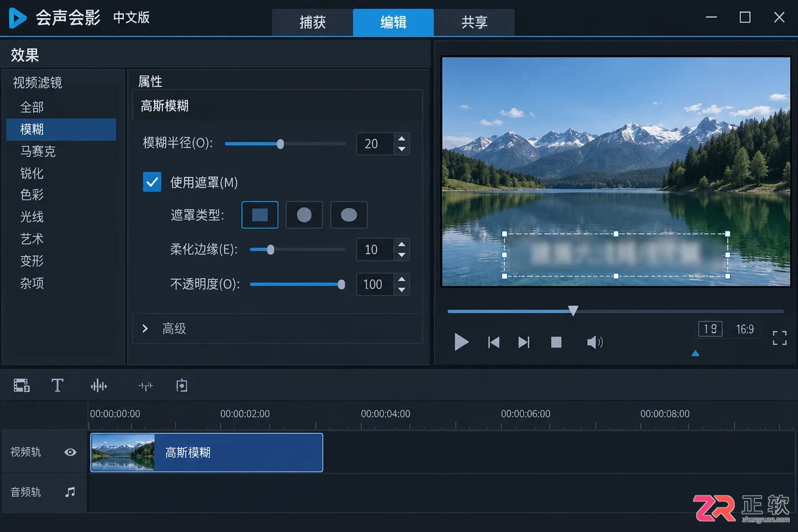Click the 柔化边缘 slider handle
The width and height of the screenshot is (798, 532).
tap(270, 250)
